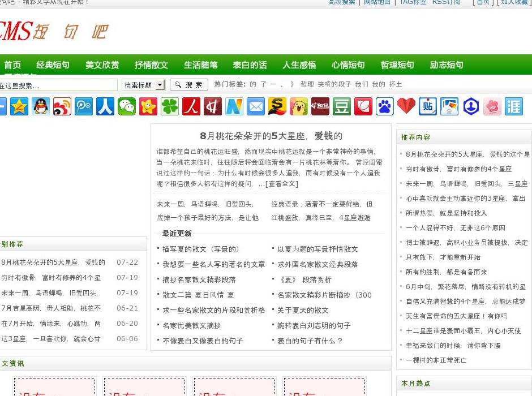Share to WeChat green chat icon
The image size is (532, 396).
(x=127, y=106)
